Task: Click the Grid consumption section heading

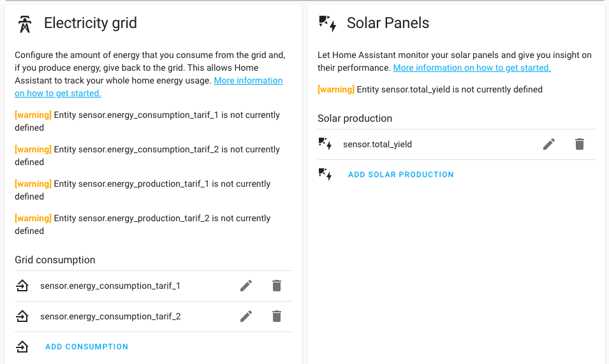Action: tap(55, 260)
